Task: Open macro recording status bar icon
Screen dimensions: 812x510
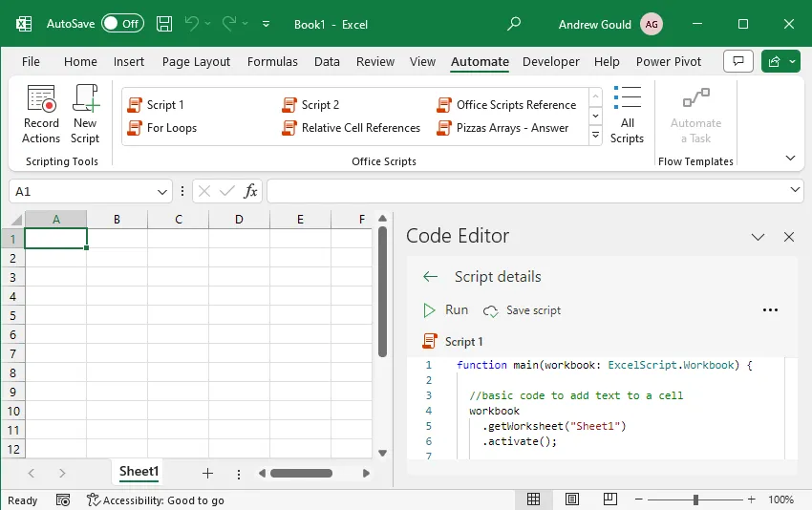Action: point(63,500)
